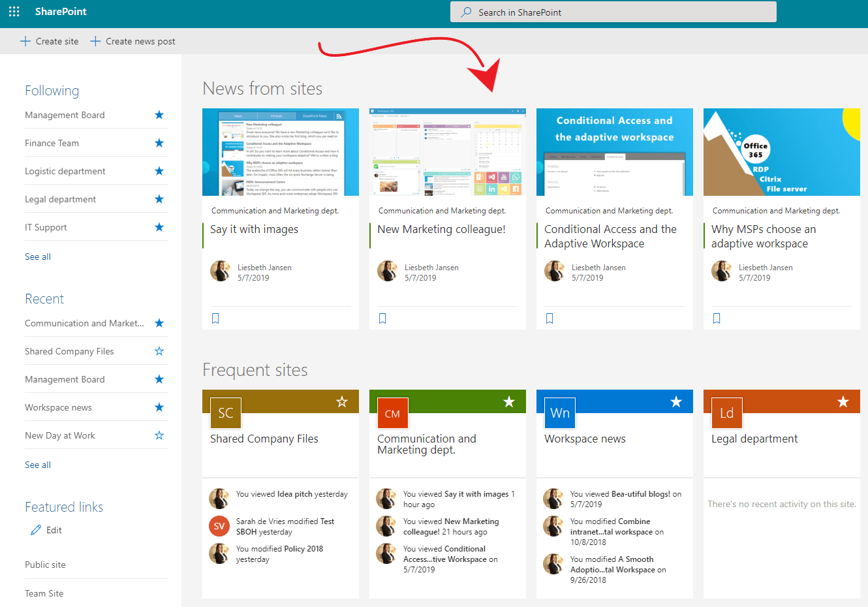The width and height of the screenshot is (868, 607).
Task: Open the app launcher waffle icon
Action: pyautogui.click(x=14, y=12)
